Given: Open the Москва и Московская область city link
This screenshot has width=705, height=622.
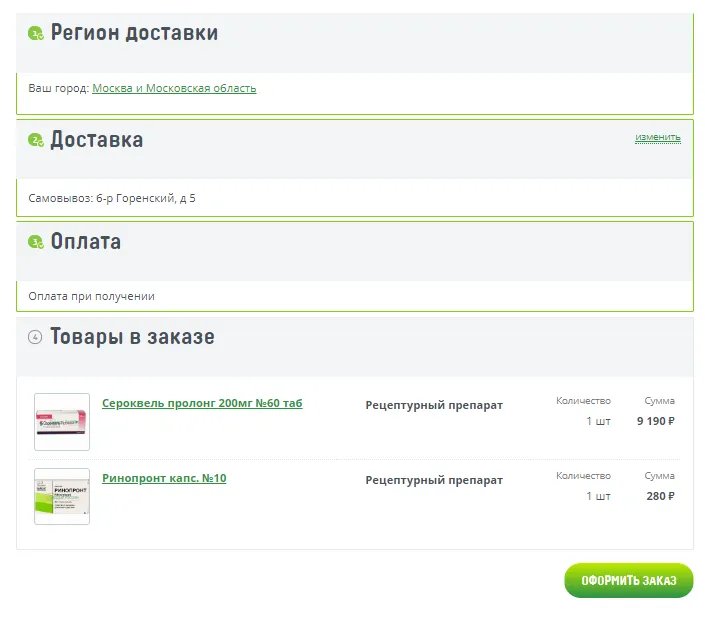Looking at the screenshot, I should click(x=174, y=88).
